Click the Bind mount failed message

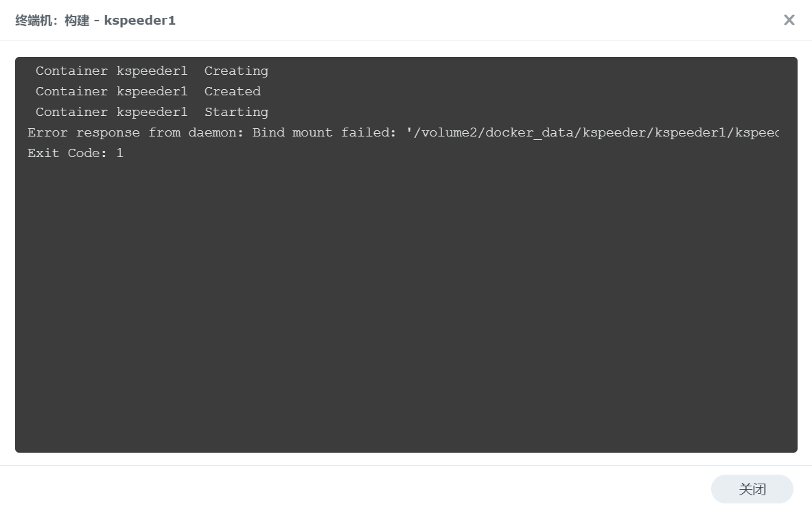(x=324, y=132)
